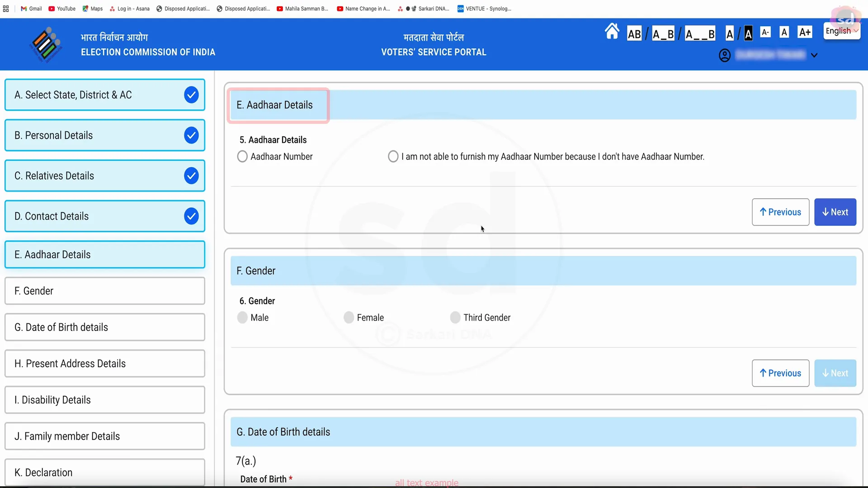Image resolution: width=868 pixels, height=488 pixels.
Task: Click the Date of Birth input field
Action: [x=426, y=483]
